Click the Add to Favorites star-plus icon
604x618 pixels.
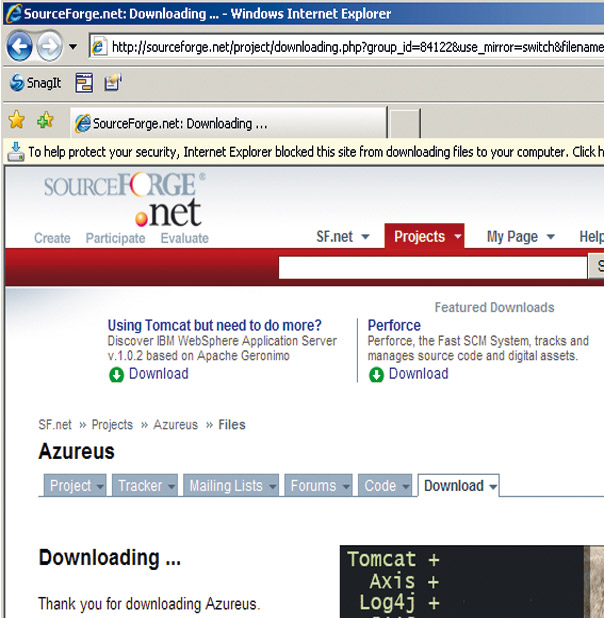[45, 122]
